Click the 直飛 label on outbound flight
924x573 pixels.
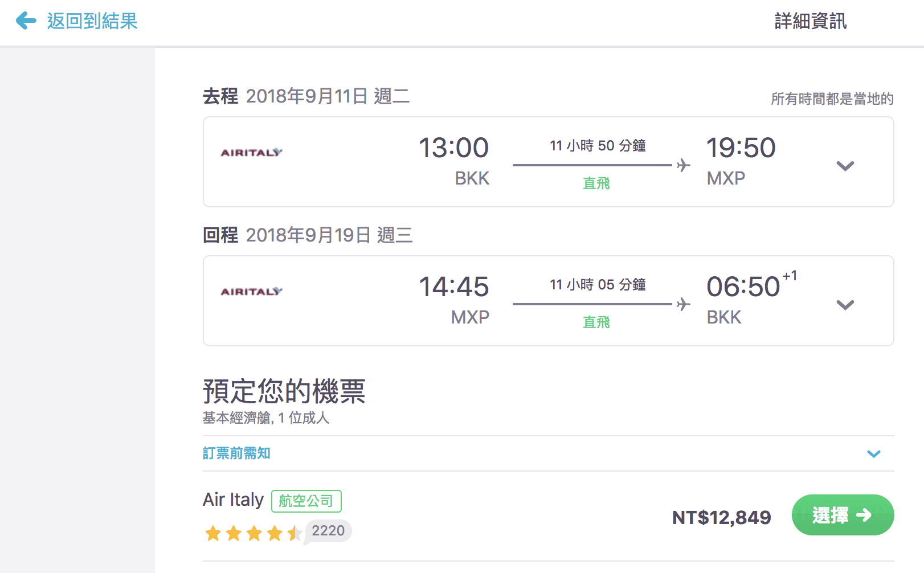click(x=596, y=183)
